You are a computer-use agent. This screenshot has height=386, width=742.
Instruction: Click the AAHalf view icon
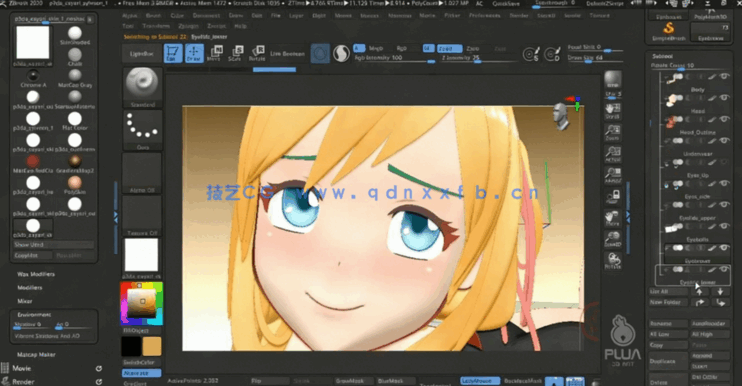coord(612,175)
